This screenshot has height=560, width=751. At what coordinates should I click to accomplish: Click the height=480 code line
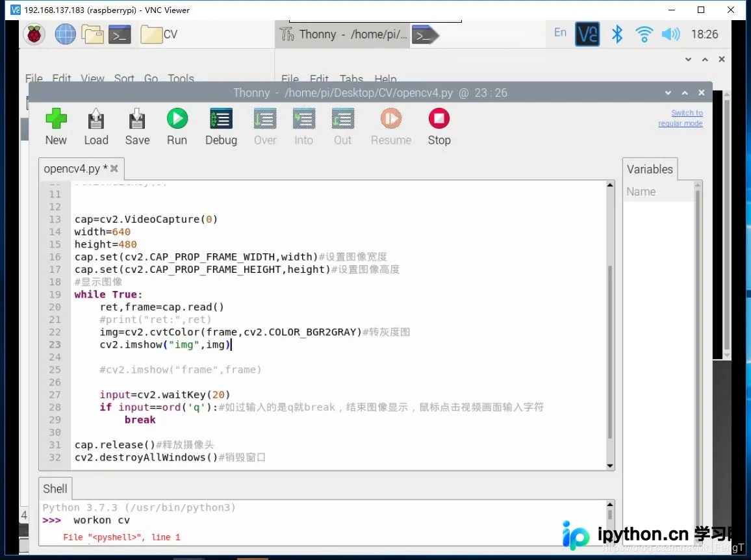[105, 244]
